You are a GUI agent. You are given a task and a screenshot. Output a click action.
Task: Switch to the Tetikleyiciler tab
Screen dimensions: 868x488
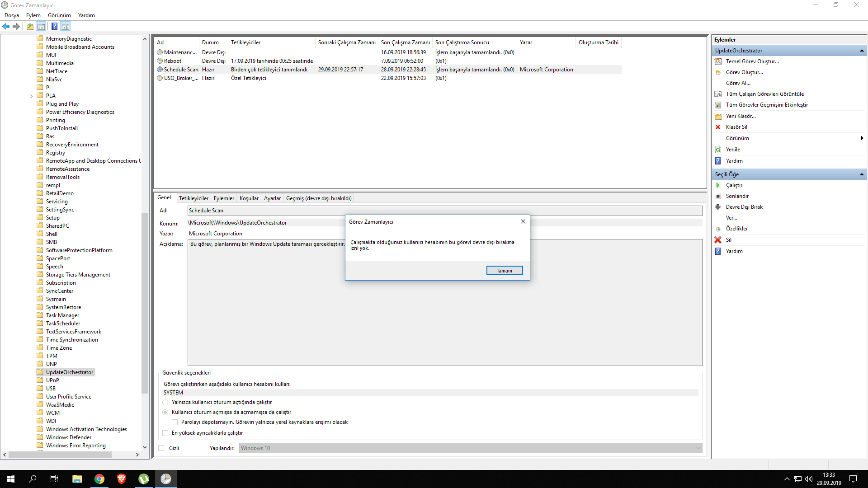click(193, 198)
